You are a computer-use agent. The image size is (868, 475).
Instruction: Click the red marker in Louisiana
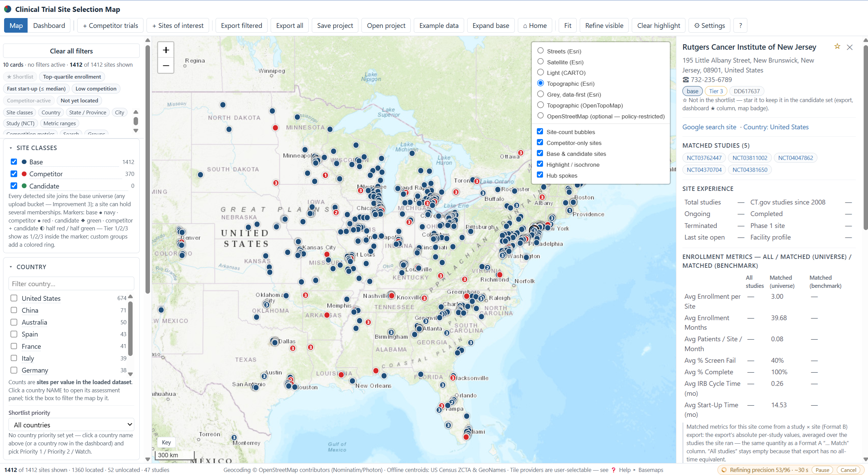pyautogui.click(x=341, y=375)
